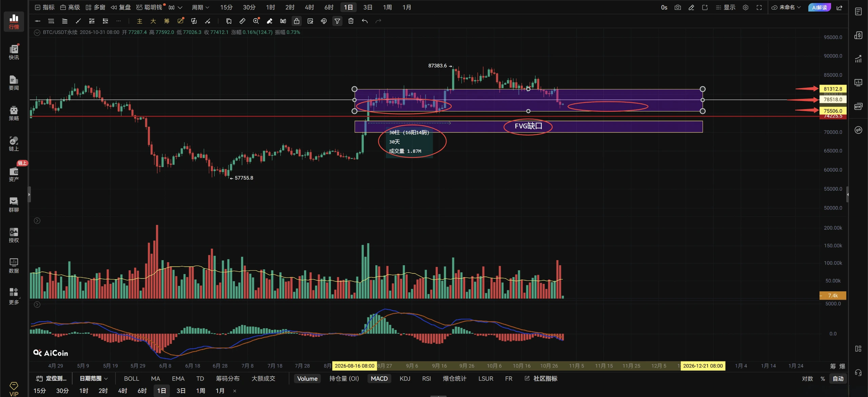Expand the 日期范围 date range dropdown
868x397 pixels.
(94, 378)
